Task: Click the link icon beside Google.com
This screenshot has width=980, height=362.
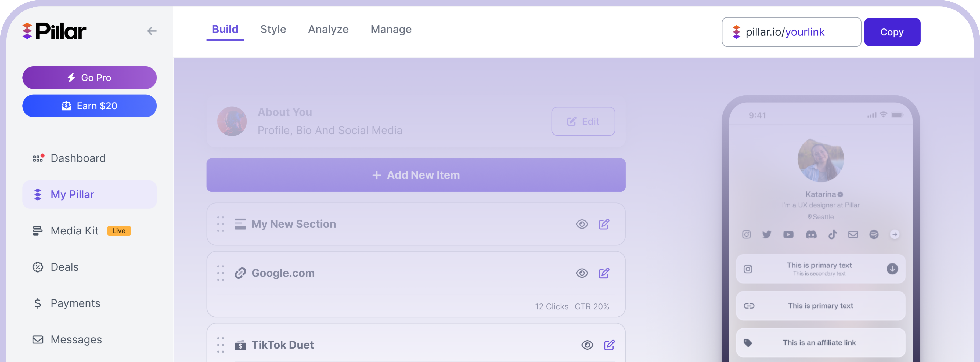Action: 240,273
